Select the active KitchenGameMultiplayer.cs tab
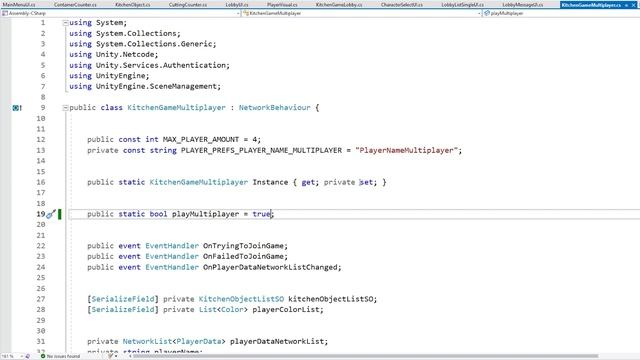The width and height of the screenshot is (640, 360). coord(591,4)
